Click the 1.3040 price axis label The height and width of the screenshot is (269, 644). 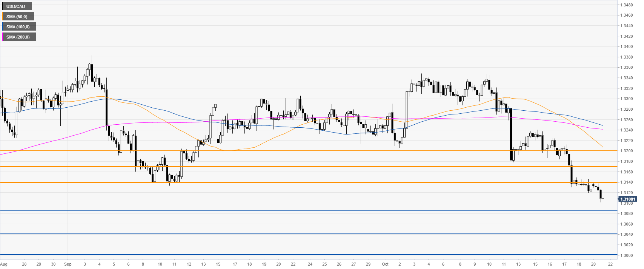pyautogui.click(x=627, y=234)
